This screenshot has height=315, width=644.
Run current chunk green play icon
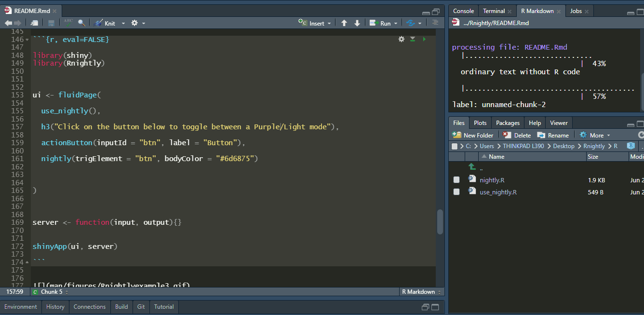click(x=424, y=39)
